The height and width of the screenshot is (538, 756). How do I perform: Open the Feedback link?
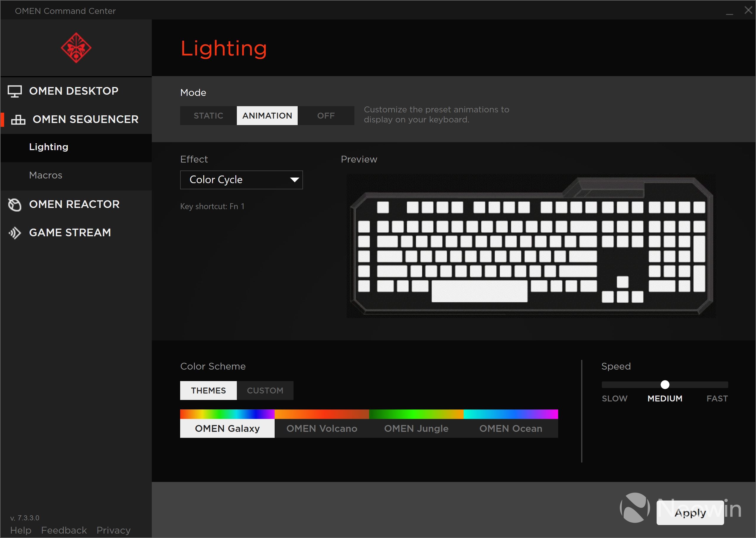(x=64, y=530)
